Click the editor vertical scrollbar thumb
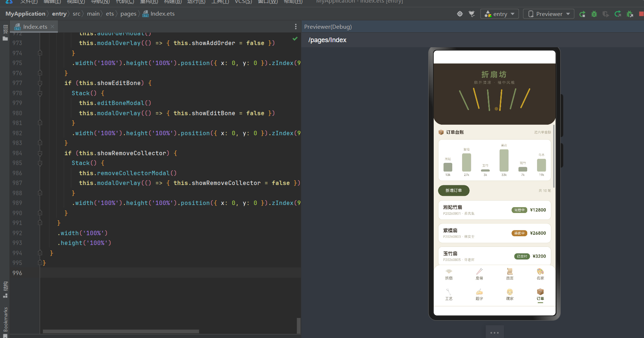 pyautogui.click(x=298, y=326)
